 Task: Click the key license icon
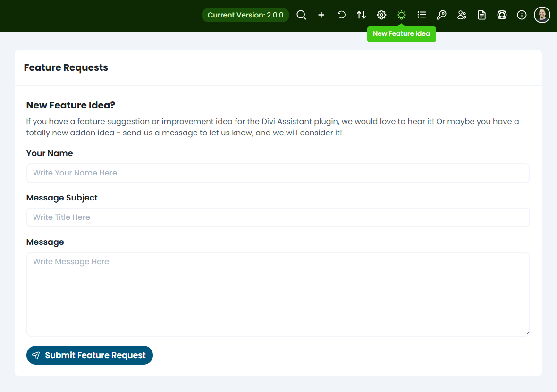pos(441,15)
